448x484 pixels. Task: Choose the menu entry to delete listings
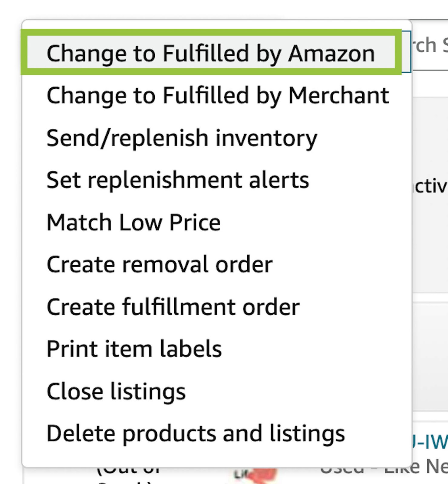[196, 433]
